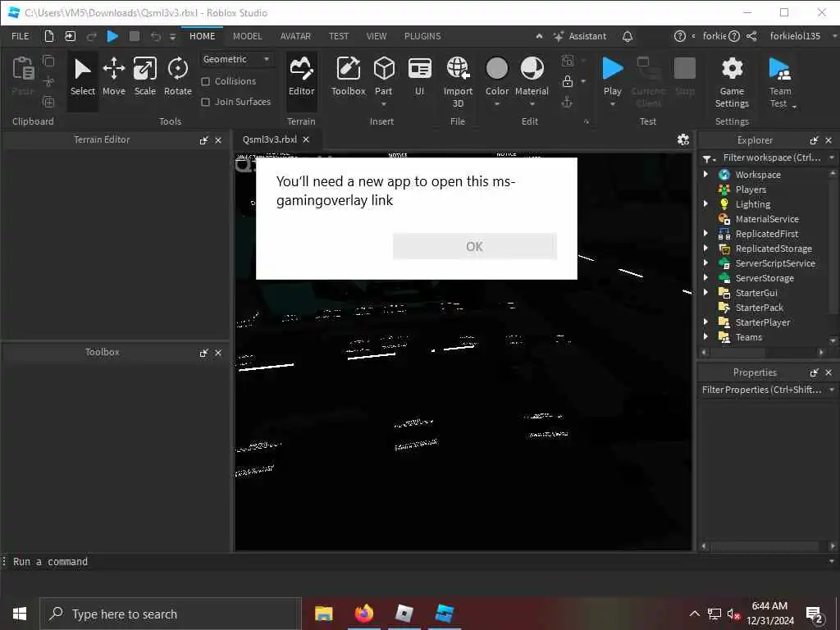Choose the Scale tool
Viewport: 840px width, 630px height.
tap(144, 78)
